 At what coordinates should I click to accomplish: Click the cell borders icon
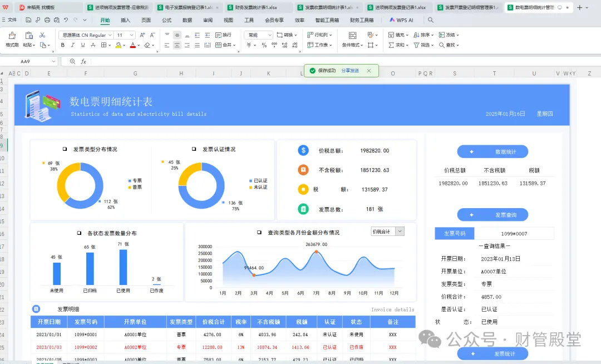point(104,45)
